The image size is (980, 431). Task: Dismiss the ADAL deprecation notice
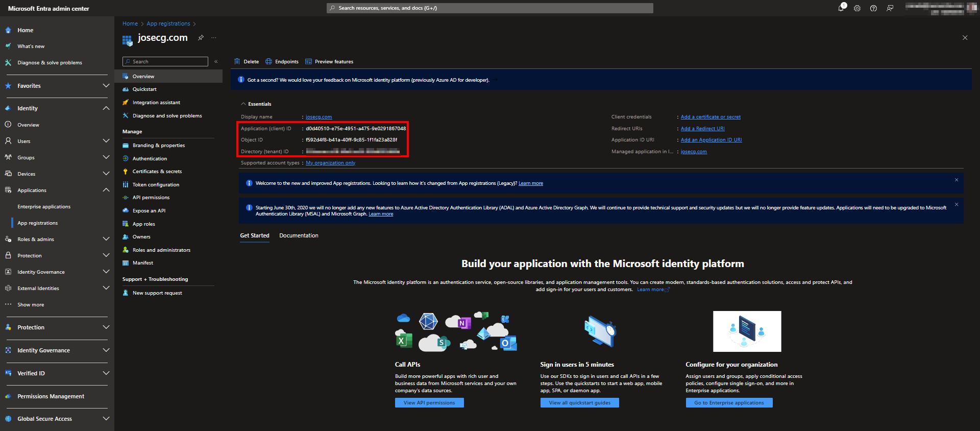pyautogui.click(x=956, y=204)
